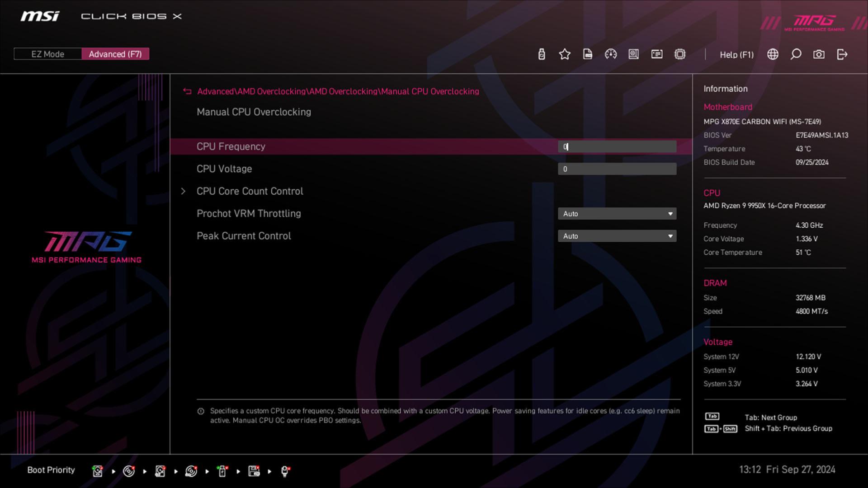Open the speedometer gauge icon in toolbar
This screenshot has width=868, height=488.
point(611,54)
